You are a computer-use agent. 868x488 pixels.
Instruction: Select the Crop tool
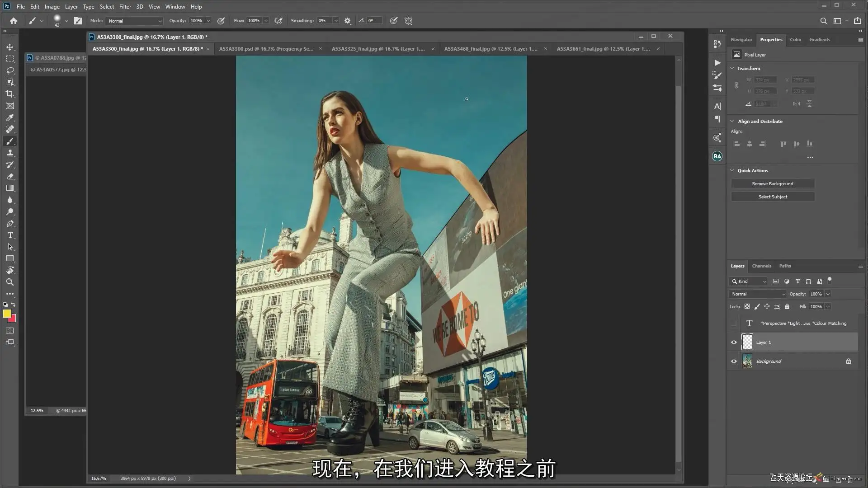point(10,94)
